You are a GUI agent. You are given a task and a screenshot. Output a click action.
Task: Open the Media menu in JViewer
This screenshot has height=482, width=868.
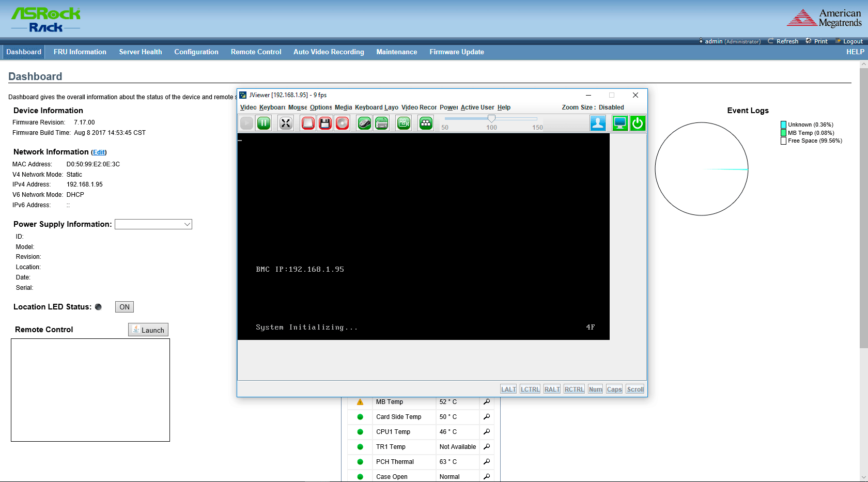(343, 107)
